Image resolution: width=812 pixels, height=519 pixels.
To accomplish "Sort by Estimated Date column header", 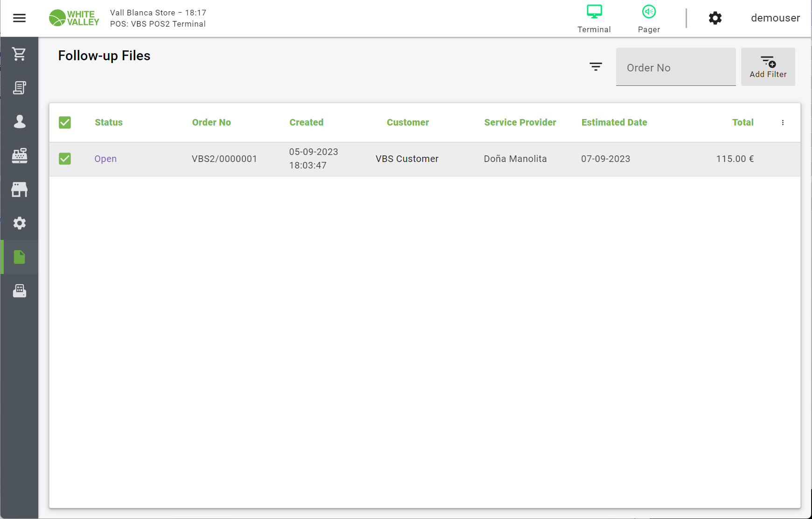I will [x=614, y=122].
